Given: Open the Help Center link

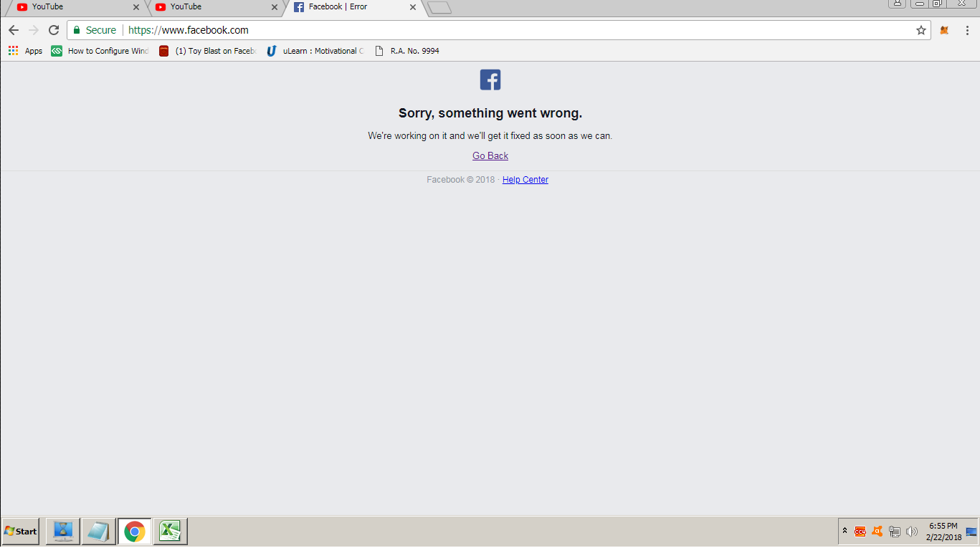Looking at the screenshot, I should [525, 180].
